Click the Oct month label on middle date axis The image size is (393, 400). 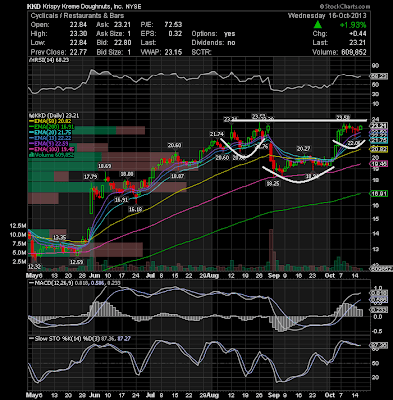(x=330, y=276)
